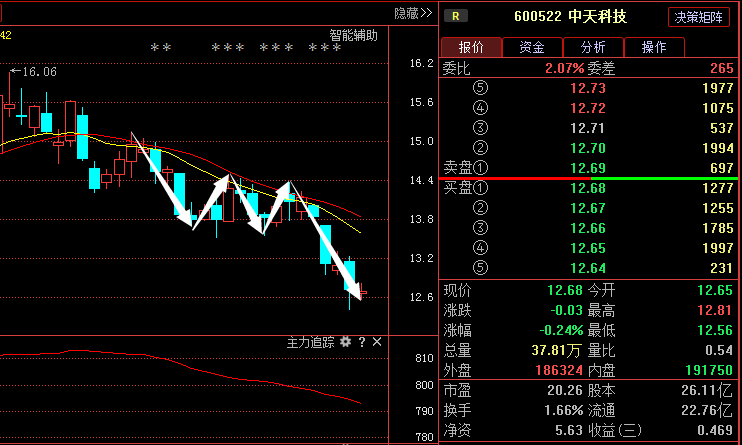
Task: Click the 流通 value 22.76亿
Action: [x=707, y=410]
